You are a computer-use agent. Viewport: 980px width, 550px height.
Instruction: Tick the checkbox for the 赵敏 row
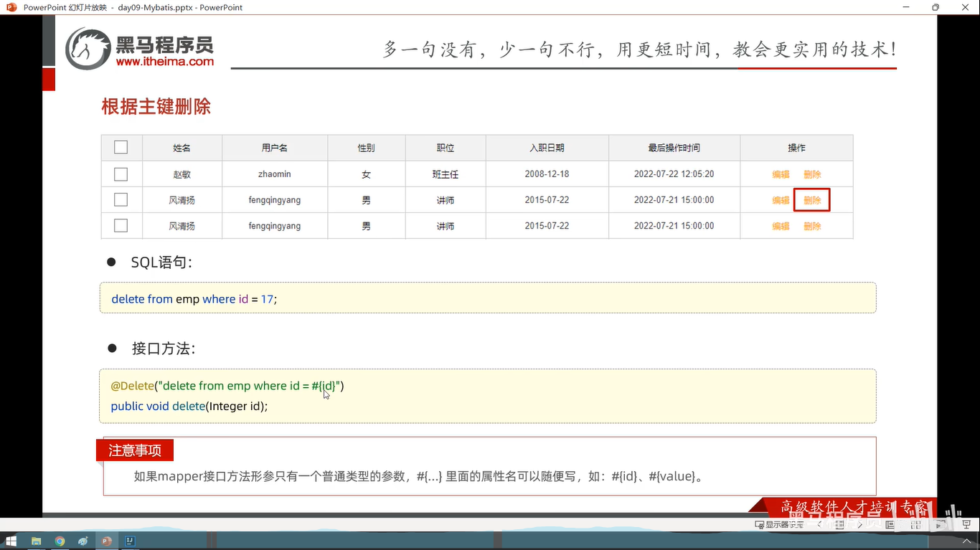point(121,174)
